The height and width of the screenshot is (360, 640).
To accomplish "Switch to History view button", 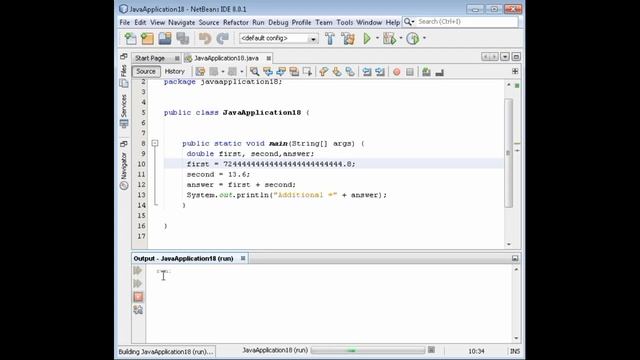I will coord(175,71).
